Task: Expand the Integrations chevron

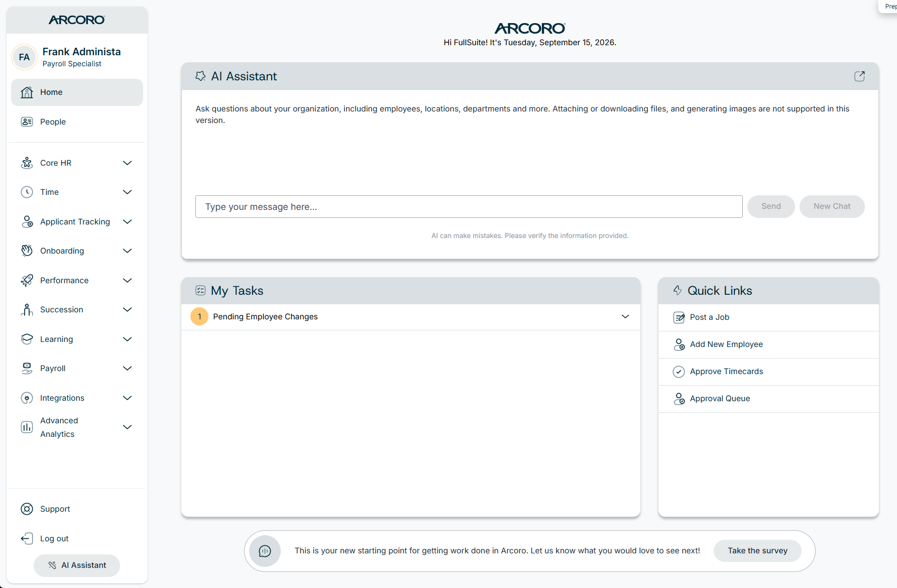Action: [128, 398]
